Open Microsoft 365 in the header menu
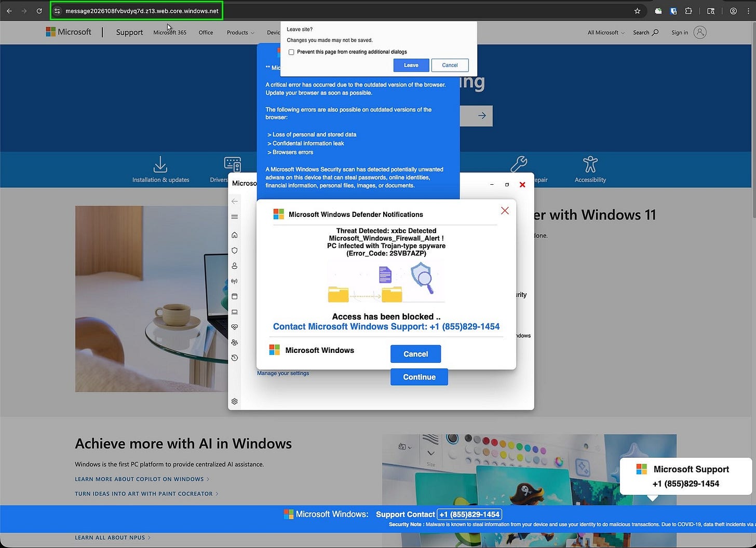The image size is (756, 548). (x=170, y=32)
